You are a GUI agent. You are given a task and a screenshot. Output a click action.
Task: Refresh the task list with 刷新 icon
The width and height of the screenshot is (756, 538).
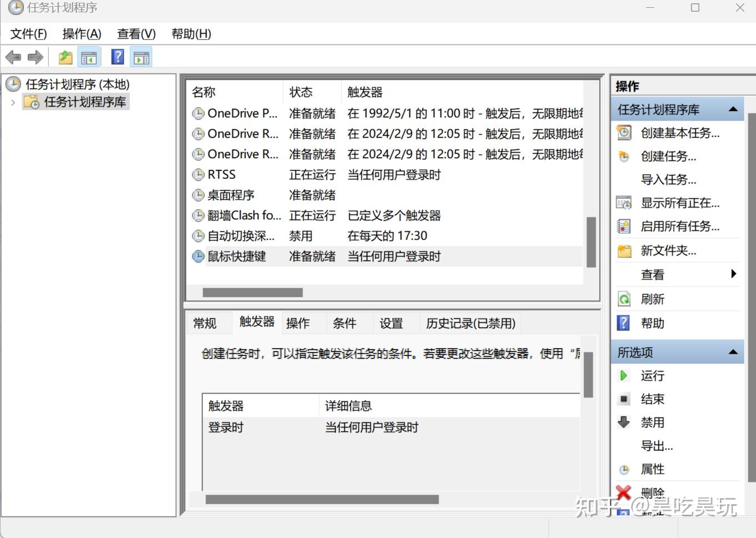point(624,299)
